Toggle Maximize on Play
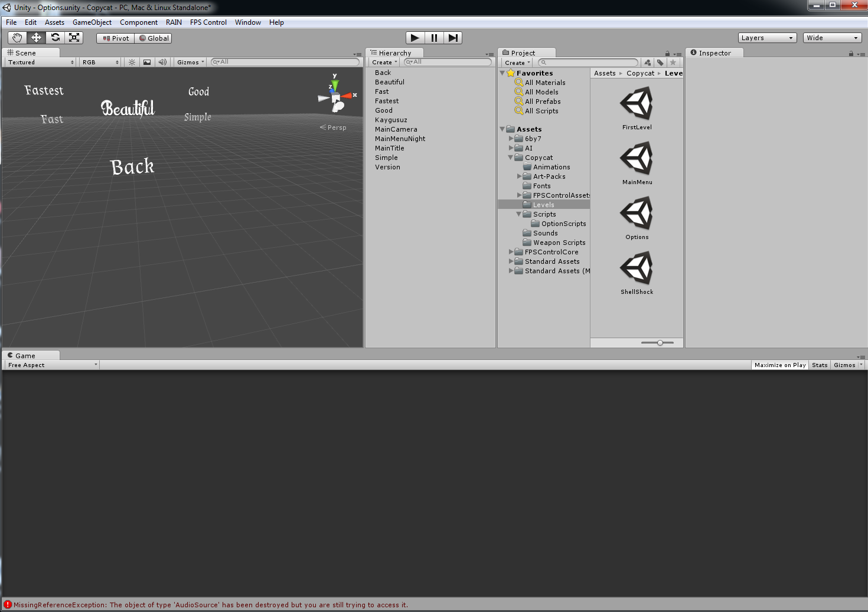This screenshot has height=612, width=868. (780, 365)
